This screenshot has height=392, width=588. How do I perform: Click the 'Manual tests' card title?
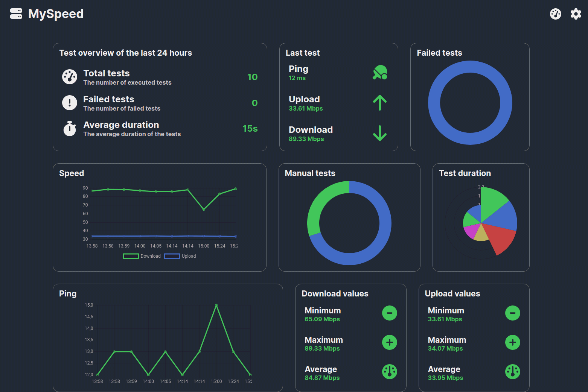point(310,173)
